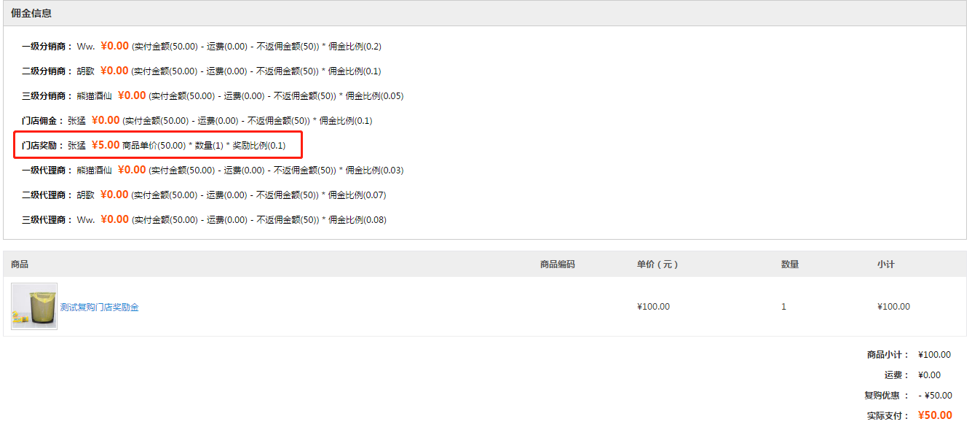This screenshot has width=980, height=435.
Task: Click the 门店佣金 label
Action: [x=43, y=120]
